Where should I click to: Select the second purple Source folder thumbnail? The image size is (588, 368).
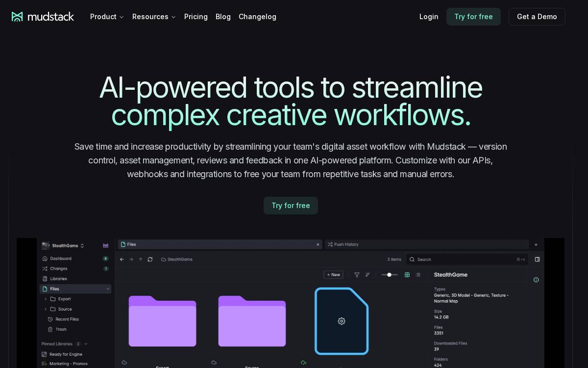252,321
